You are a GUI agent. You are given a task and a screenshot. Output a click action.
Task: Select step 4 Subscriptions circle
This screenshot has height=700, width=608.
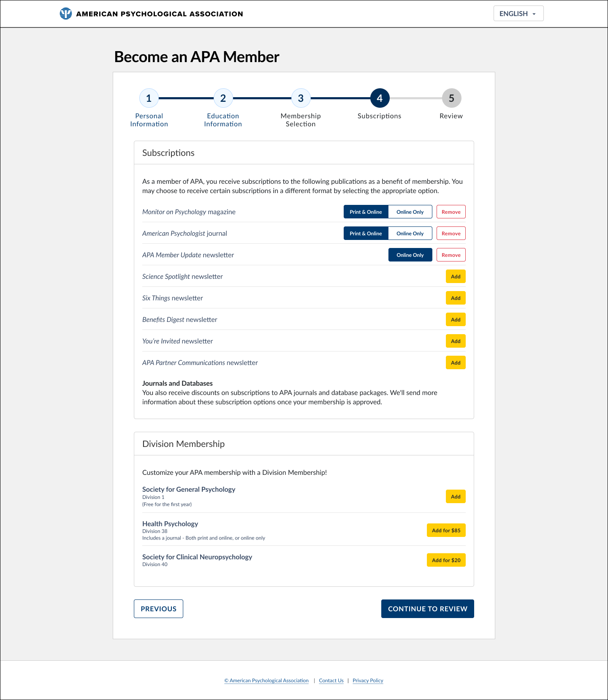pyautogui.click(x=380, y=98)
